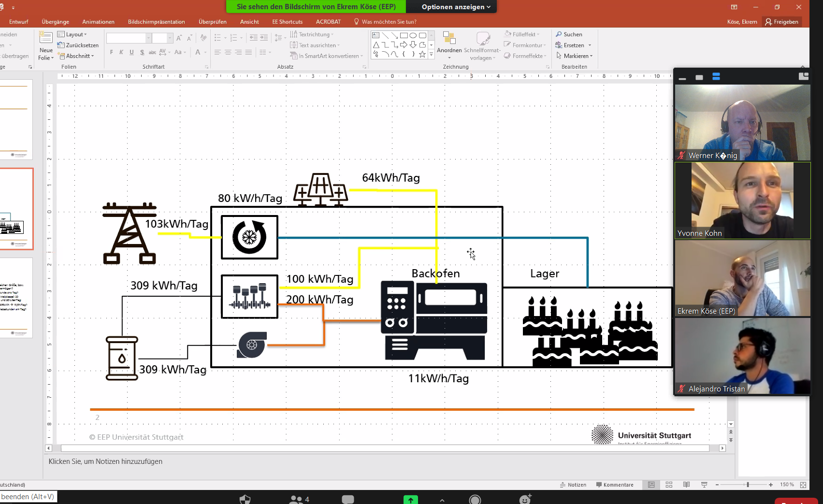Open Zoom chat icon in meeting bar
This screenshot has width=823, height=504.
[348, 499]
